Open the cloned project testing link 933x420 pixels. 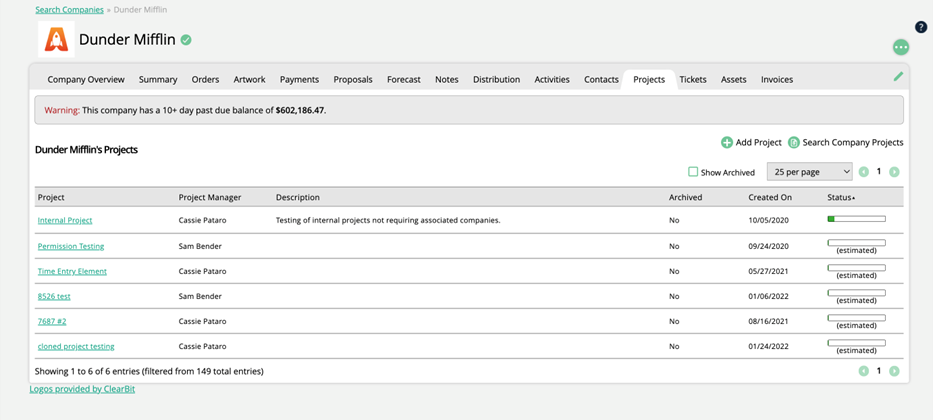coord(76,346)
